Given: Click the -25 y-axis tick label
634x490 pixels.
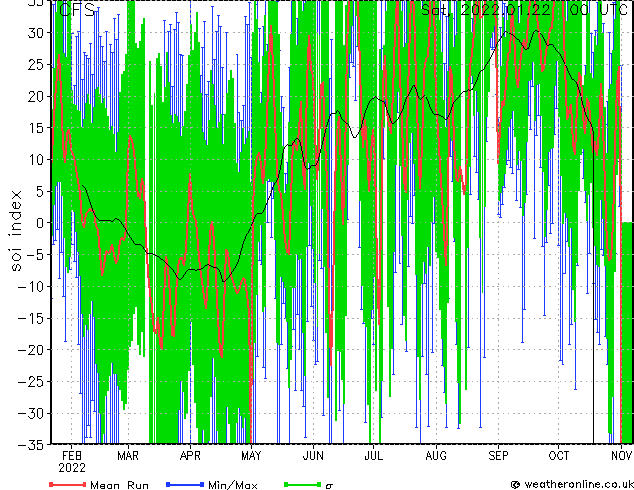Looking at the screenshot, I should (31, 382).
